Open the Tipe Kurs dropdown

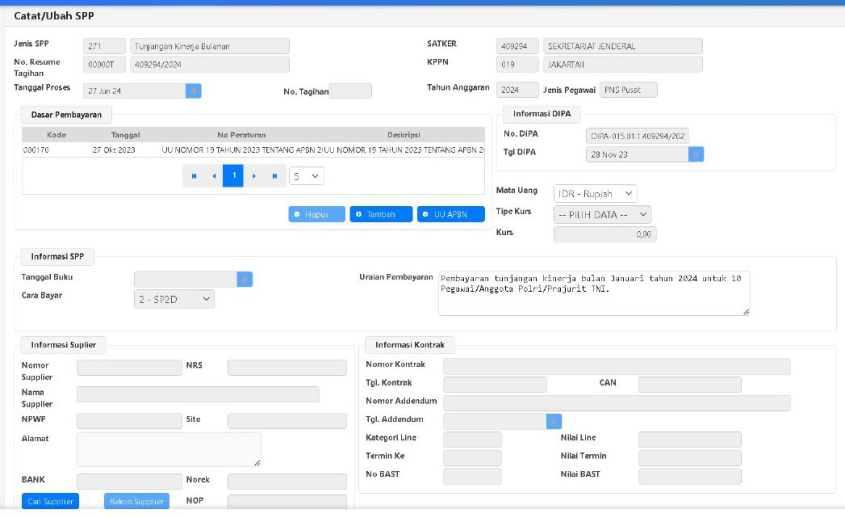(602, 214)
